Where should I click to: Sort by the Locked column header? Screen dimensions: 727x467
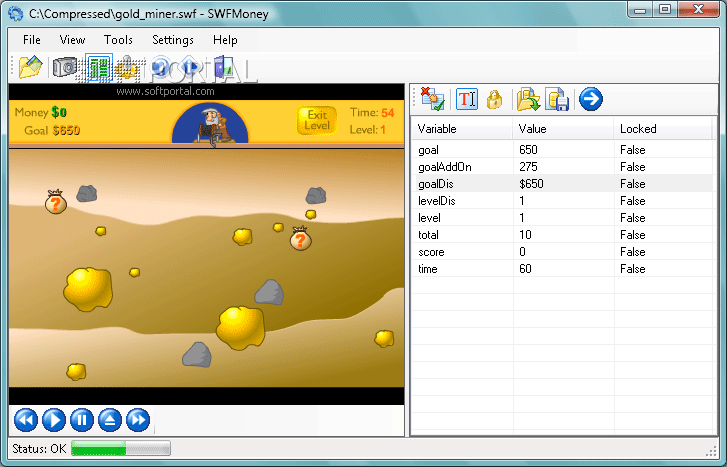663,129
